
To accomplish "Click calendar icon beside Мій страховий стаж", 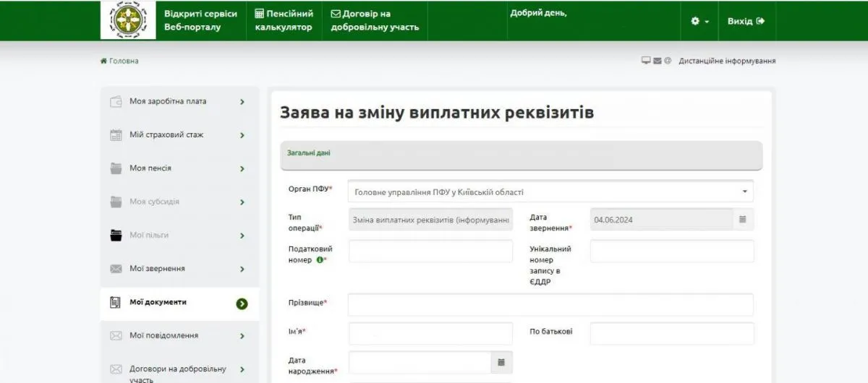I will pos(116,135).
